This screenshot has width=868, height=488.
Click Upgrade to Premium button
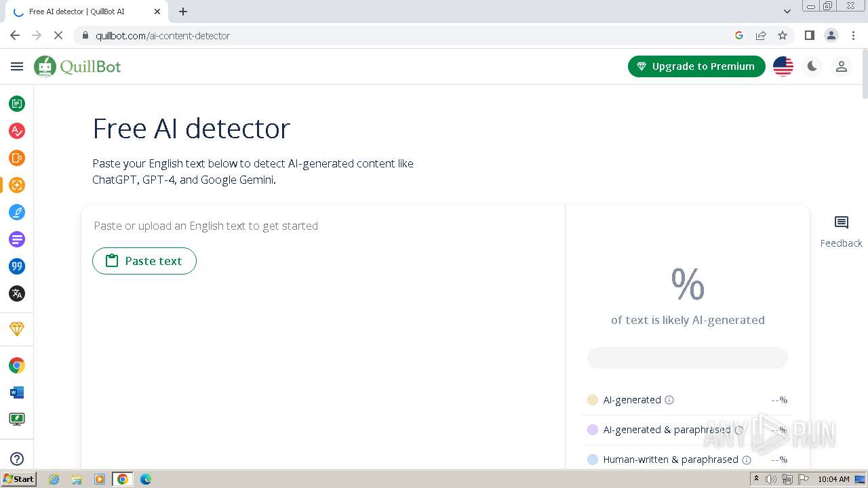pyautogui.click(x=696, y=66)
